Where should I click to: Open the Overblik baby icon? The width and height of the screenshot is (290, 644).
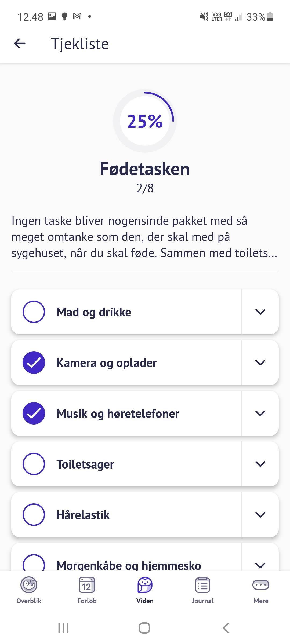29,585
